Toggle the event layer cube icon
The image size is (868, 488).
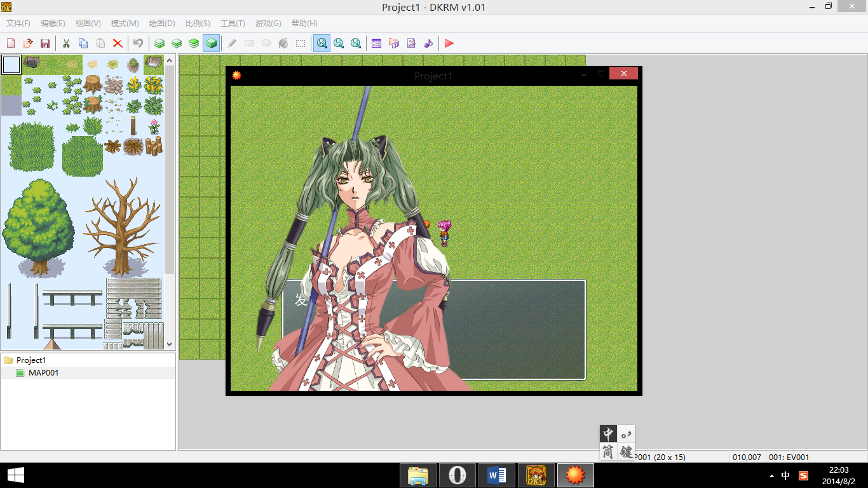click(x=212, y=43)
